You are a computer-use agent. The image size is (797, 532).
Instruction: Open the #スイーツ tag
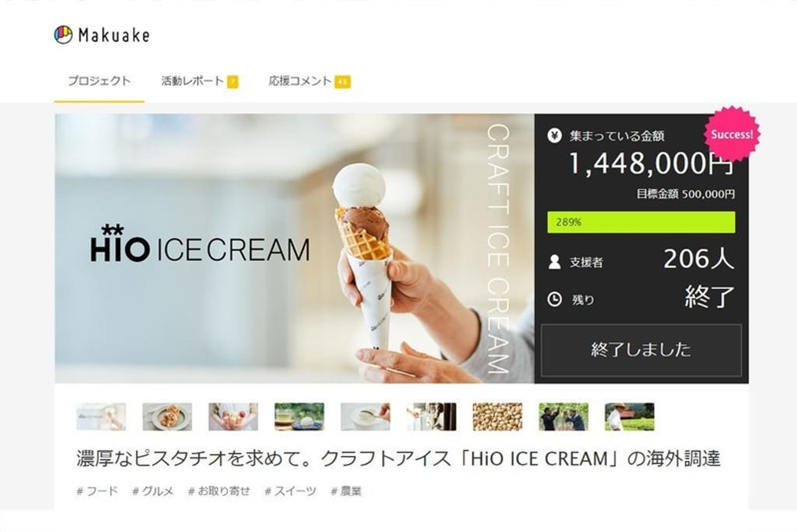[290, 491]
